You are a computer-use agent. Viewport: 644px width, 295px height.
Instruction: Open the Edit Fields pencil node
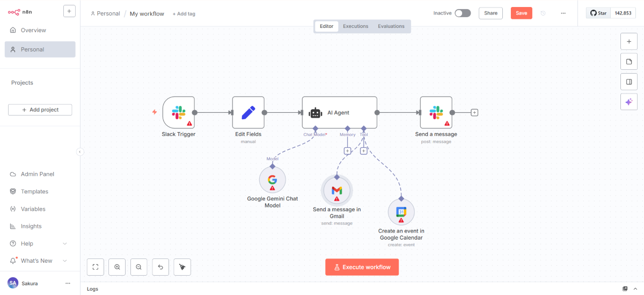click(248, 113)
